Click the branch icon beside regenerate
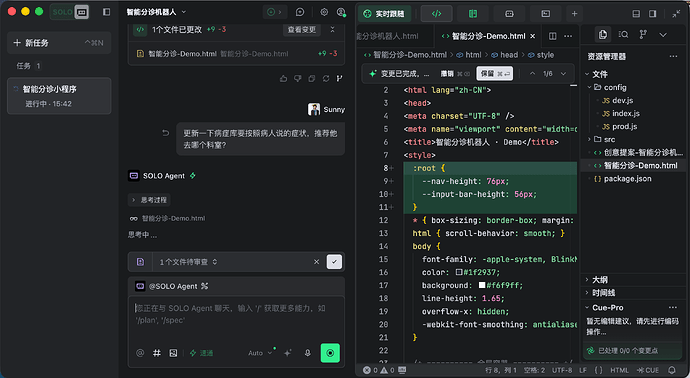The height and width of the screenshot is (378, 690). pyautogui.click(x=339, y=78)
